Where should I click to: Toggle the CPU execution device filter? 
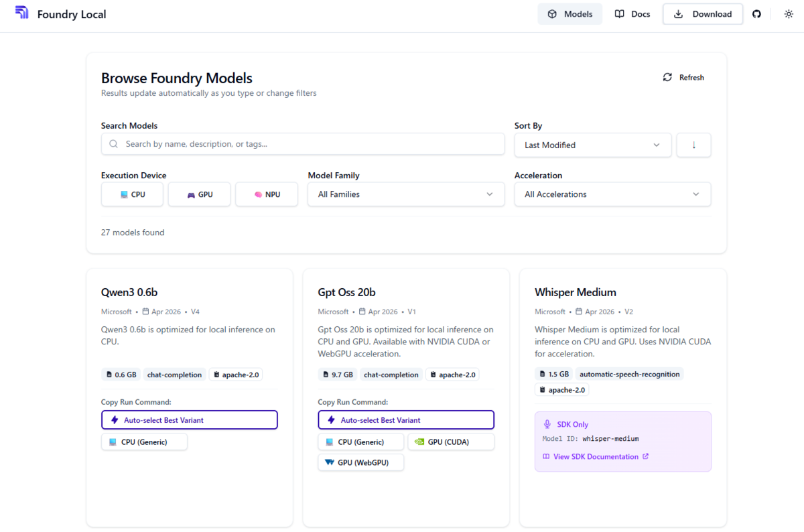click(133, 194)
